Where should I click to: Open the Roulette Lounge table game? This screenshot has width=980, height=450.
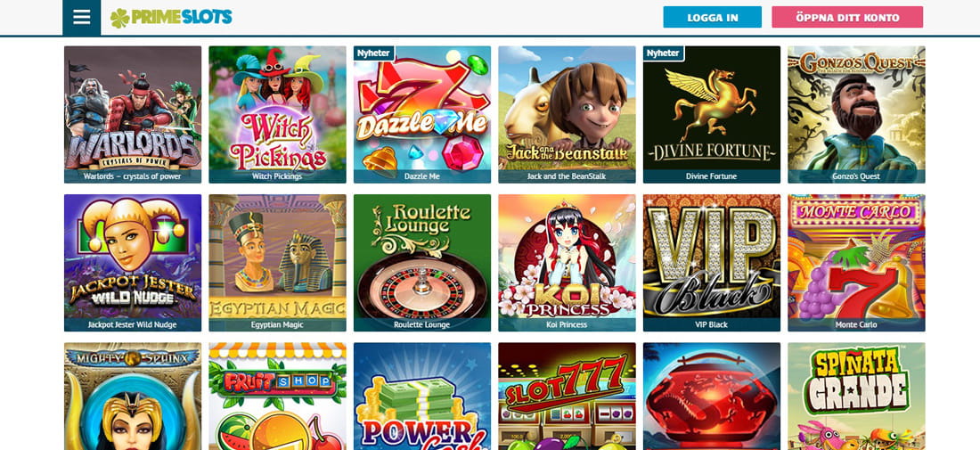(x=422, y=263)
